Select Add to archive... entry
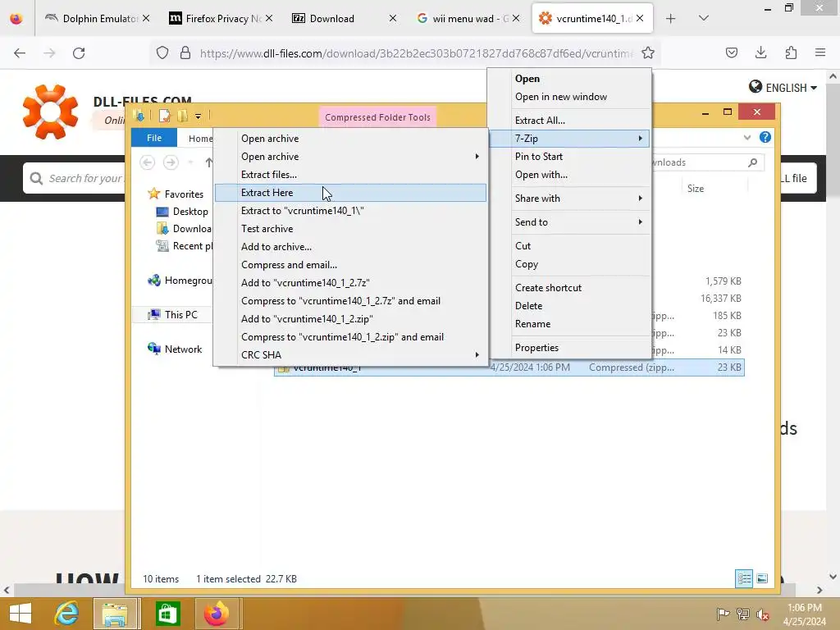 350,247
